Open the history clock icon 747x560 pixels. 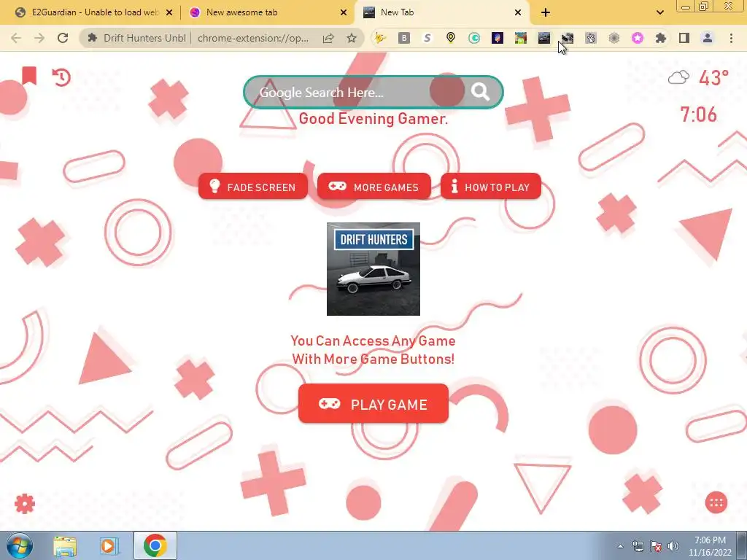tap(61, 77)
